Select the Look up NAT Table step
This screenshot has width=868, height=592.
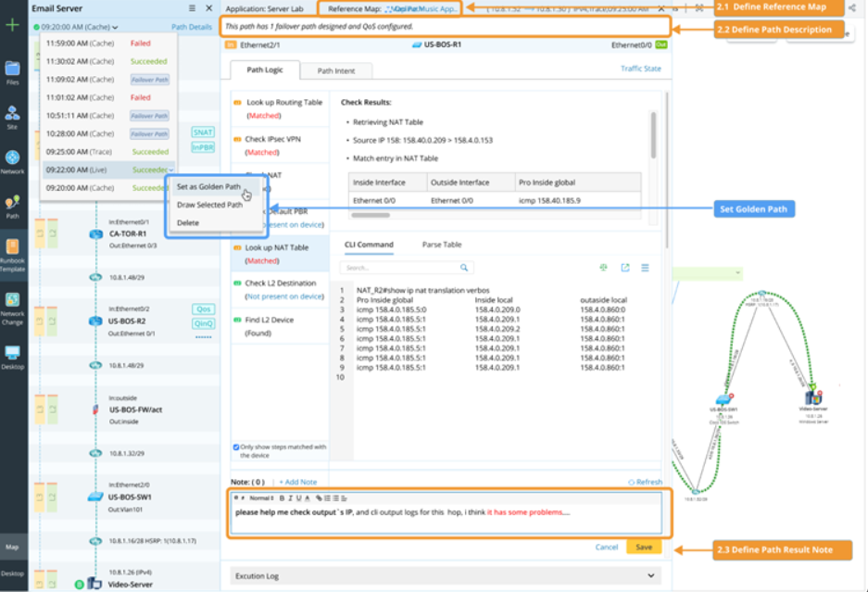point(280,254)
